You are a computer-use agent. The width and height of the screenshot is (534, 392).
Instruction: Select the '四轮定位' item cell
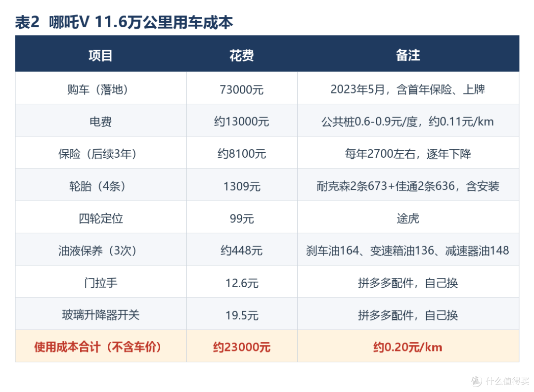coord(101,218)
